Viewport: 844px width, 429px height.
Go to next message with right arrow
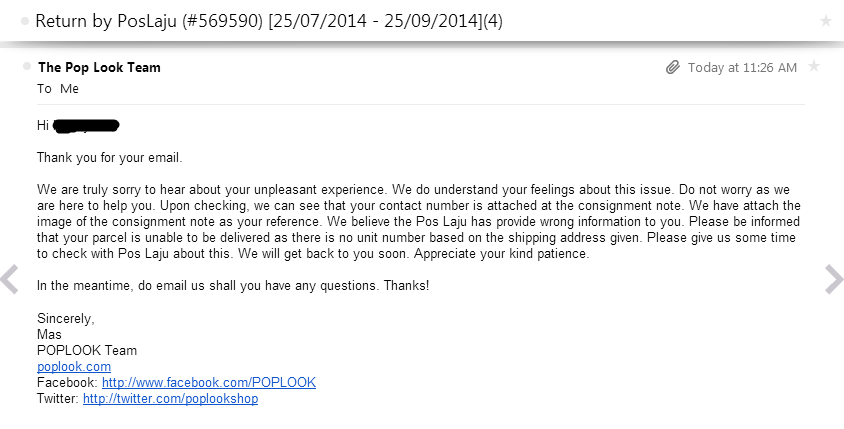click(x=834, y=279)
